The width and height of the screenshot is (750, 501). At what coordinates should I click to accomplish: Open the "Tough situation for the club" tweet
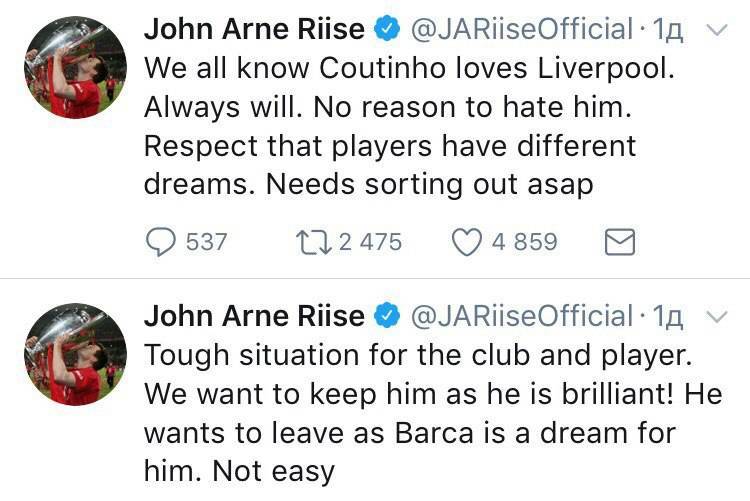click(420, 414)
